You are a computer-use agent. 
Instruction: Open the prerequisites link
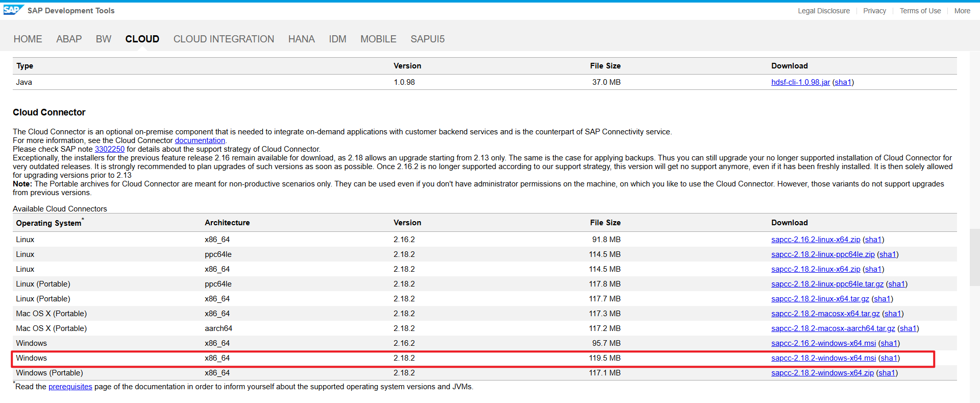70,387
